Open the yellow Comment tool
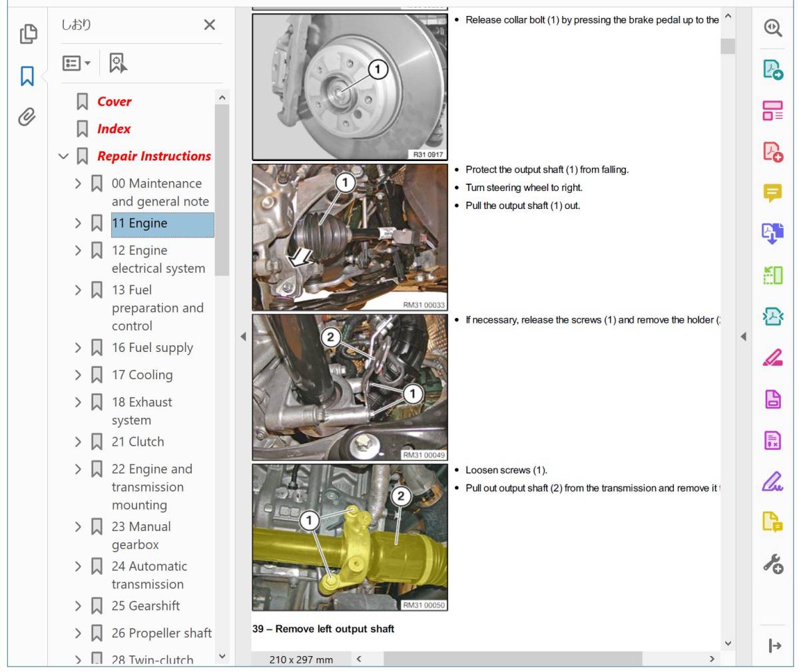Viewport: 799px width, 672px height. (772, 193)
